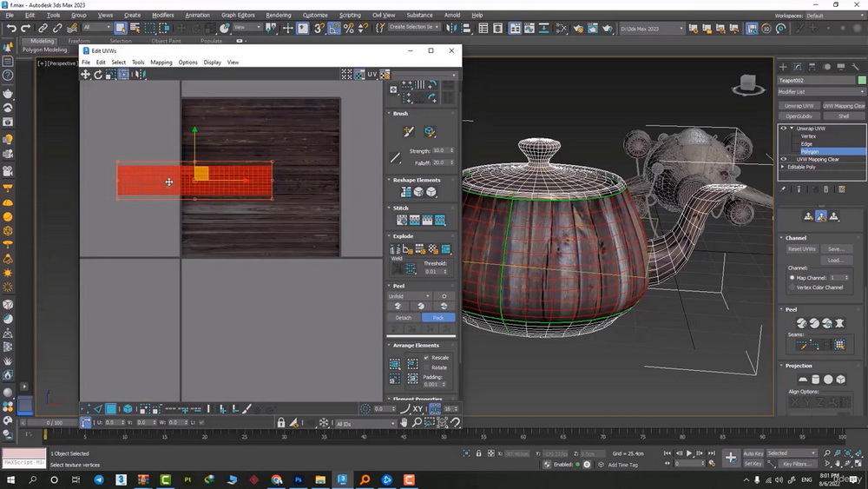868x489 pixels.
Task: Click the Mirror tool in Edit UVWs toolbar
Action: [141, 74]
